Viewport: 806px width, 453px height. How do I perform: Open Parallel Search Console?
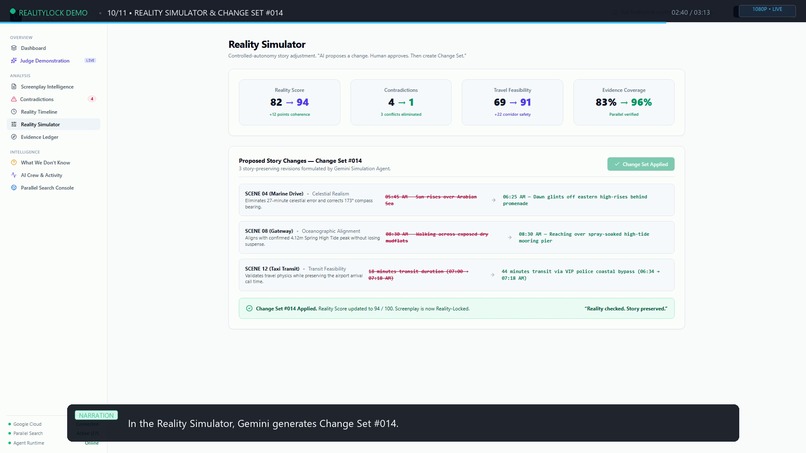click(53, 188)
